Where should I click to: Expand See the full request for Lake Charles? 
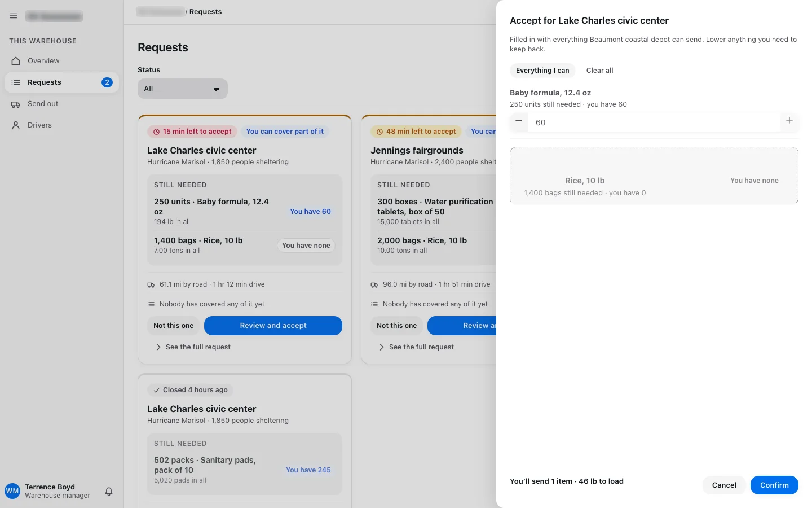pos(193,347)
